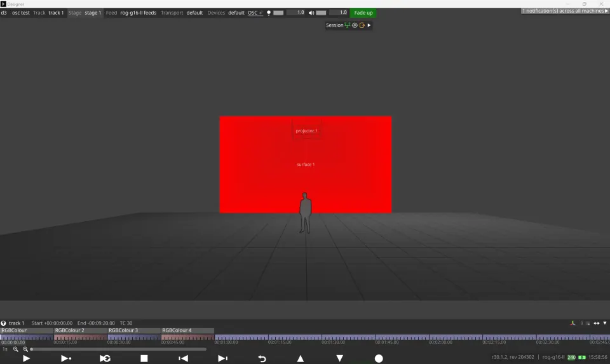Viewport: 610px width, 364px height.
Task: Open the track 1 menu in top bar
Action: pos(56,13)
